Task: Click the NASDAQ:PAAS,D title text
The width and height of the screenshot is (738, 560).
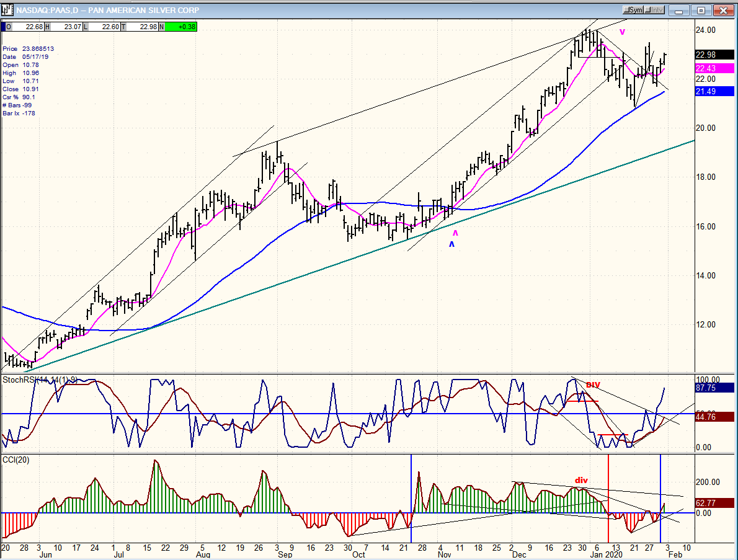Action: 48,11
